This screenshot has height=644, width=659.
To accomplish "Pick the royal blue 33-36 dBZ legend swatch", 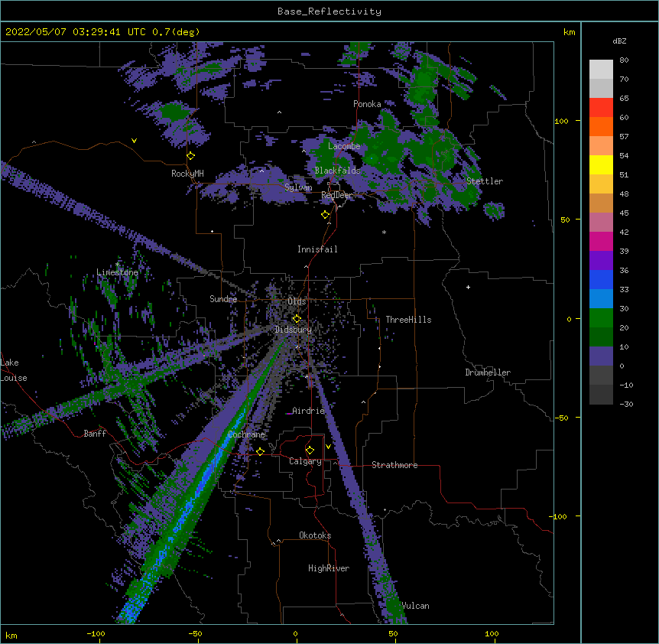I will (601, 280).
